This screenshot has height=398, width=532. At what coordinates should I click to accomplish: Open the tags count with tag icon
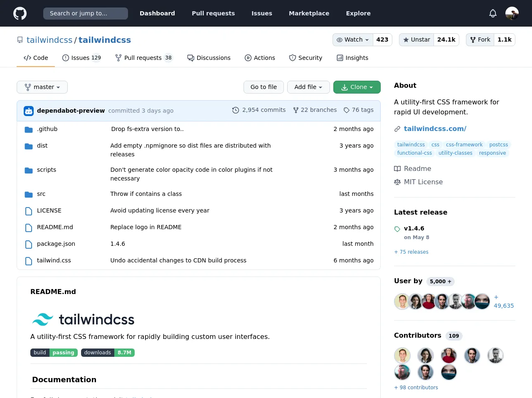358,110
